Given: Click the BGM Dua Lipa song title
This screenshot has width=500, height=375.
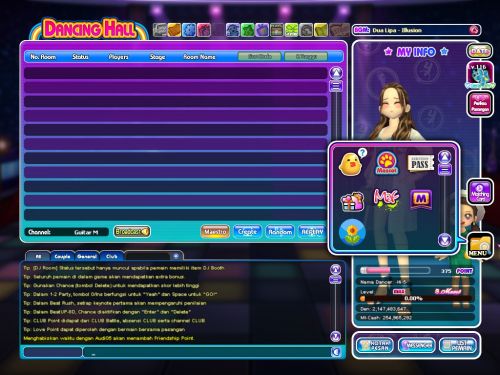Looking at the screenshot, I should point(397,30).
